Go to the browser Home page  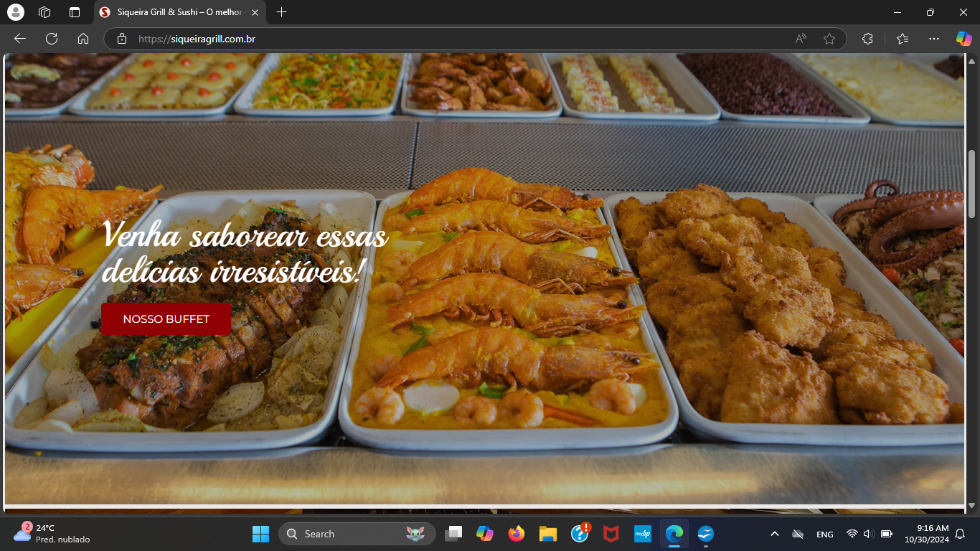pos(83,39)
